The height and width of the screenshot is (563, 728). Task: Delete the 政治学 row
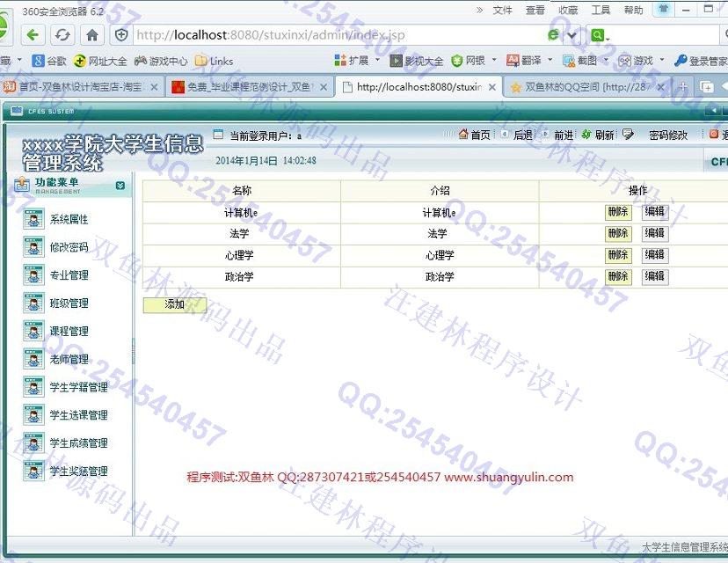click(x=618, y=277)
